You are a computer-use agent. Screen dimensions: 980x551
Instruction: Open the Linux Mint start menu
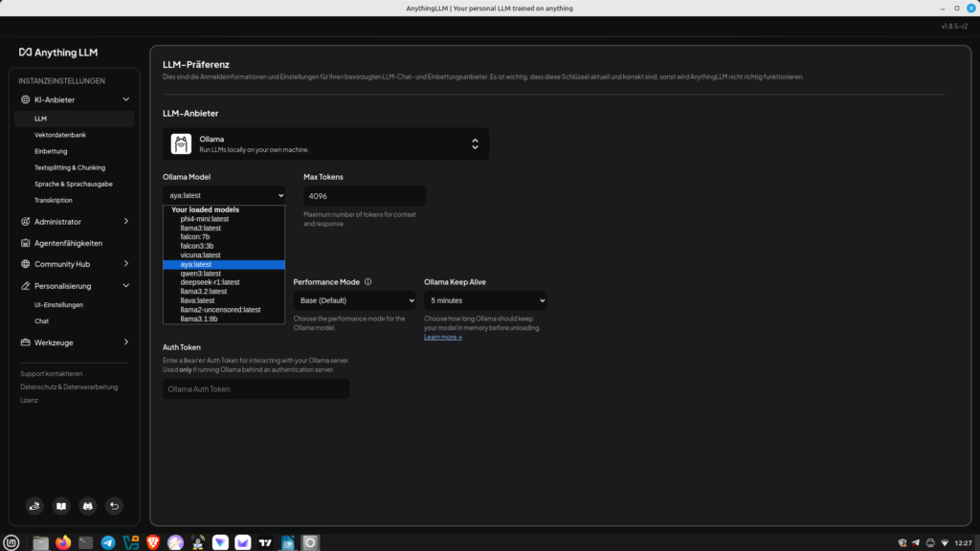coord(11,543)
